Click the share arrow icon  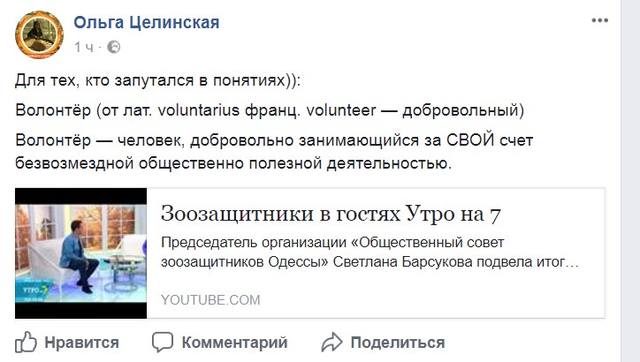tap(331, 342)
